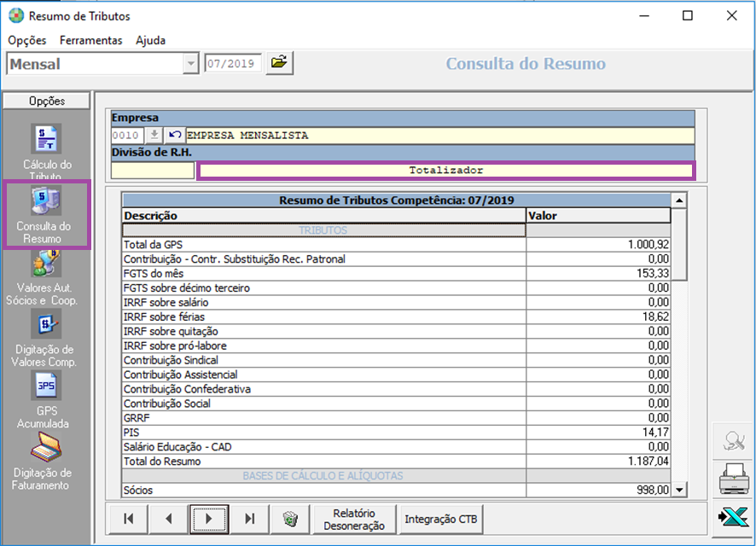Click the table scrollbar down arrow
The image size is (756, 546).
679,490
